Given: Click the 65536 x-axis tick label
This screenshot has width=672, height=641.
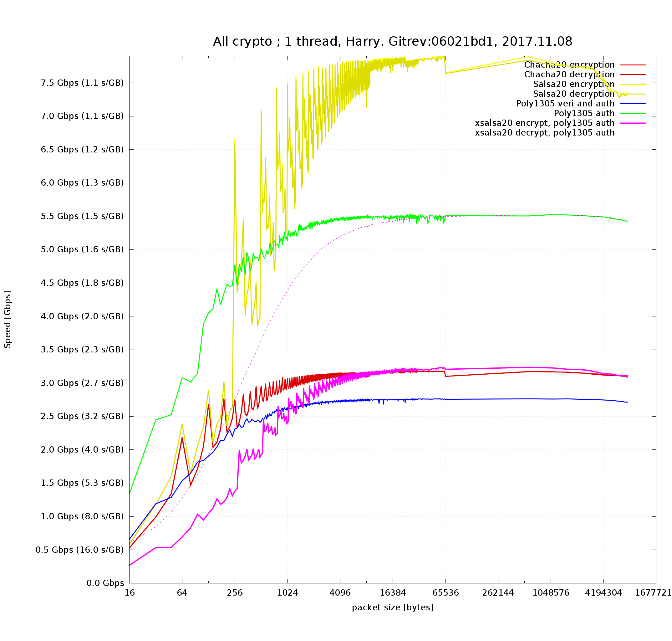Looking at the screenshot, I should (445, 593).
